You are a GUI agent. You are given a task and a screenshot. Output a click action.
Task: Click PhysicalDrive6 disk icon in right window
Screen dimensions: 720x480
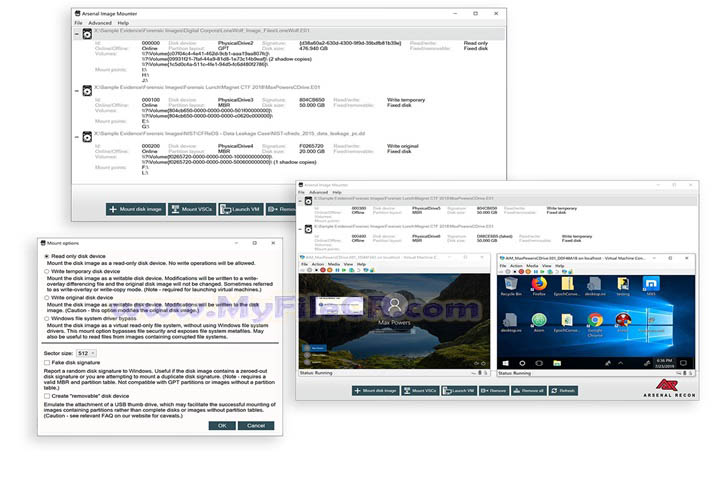pos(309,229)
